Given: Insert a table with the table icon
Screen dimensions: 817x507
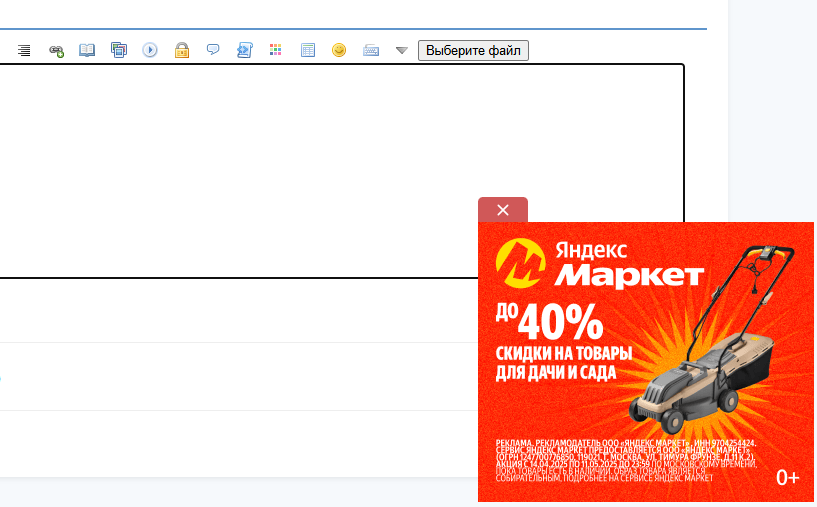Looking at the screenshot, I should (308, 50).
